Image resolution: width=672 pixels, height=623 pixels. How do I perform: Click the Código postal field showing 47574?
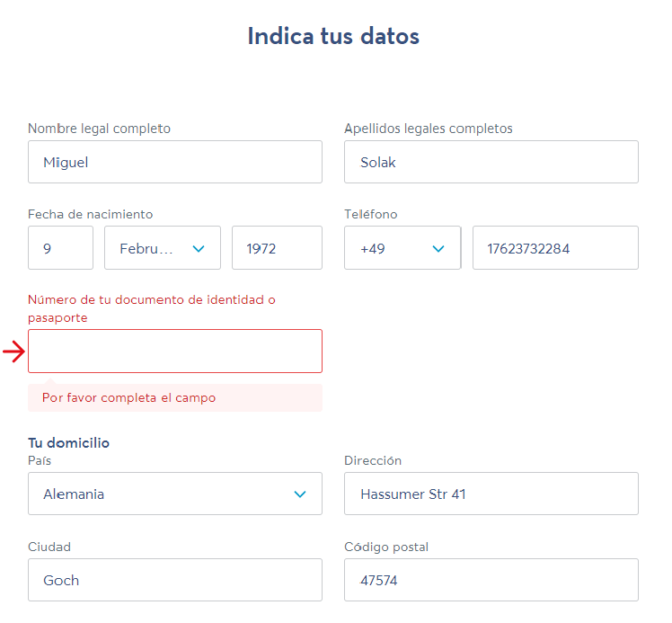(x=491, y=580)
